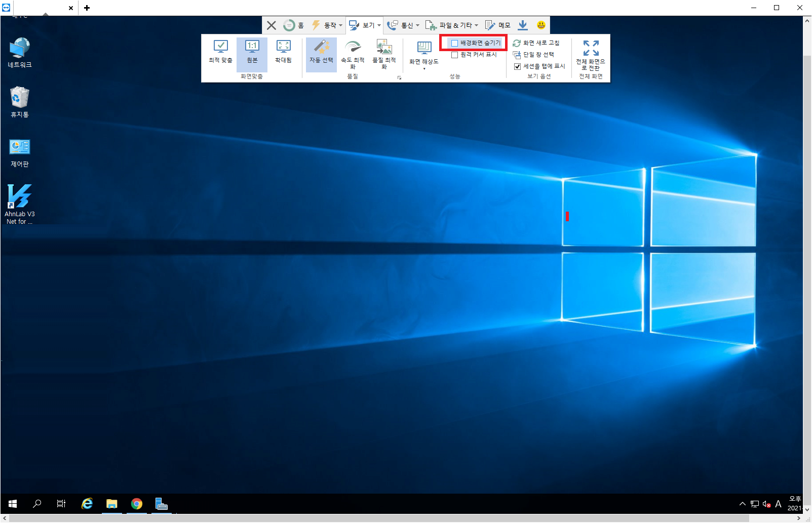The height and width of the screenshot is (523, 812).
Task: Click the AhnLab V3 Net shortcut
Action: click(20, 205)
